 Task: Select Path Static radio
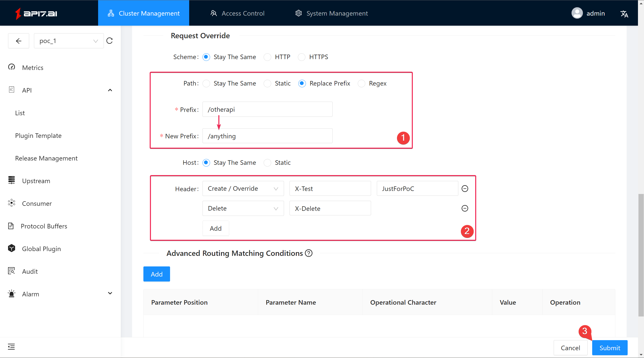[x=267, y=83]
